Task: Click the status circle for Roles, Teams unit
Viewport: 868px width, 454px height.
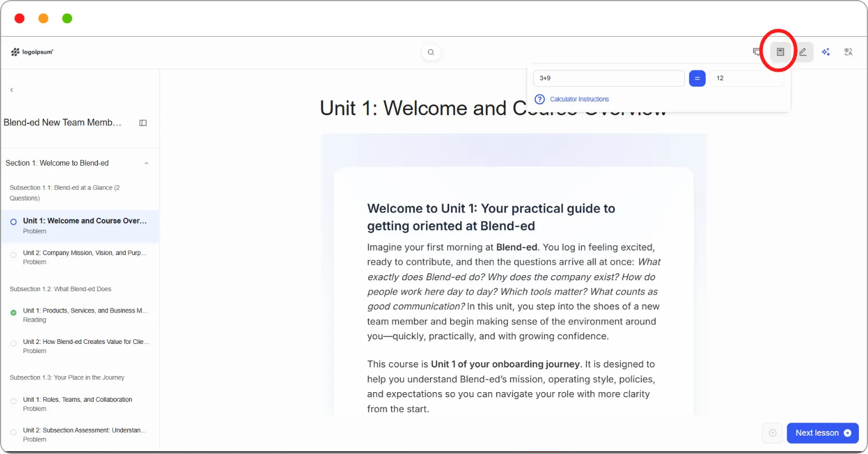Action: pyautogui.click(x=13, y=402)
